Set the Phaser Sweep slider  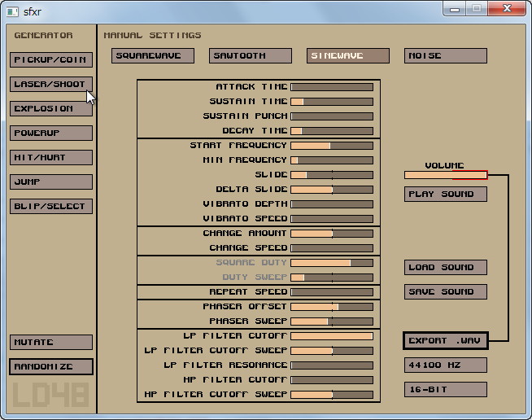point(332,322)
